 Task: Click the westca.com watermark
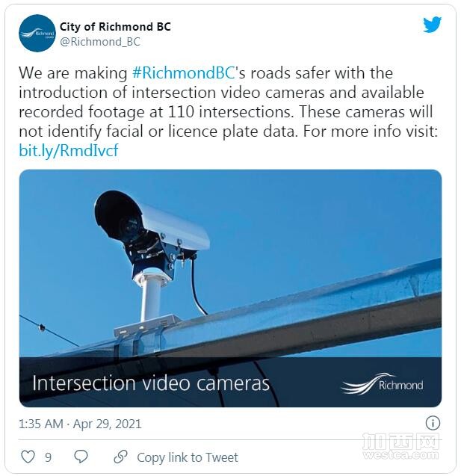[x=401, y=446]
